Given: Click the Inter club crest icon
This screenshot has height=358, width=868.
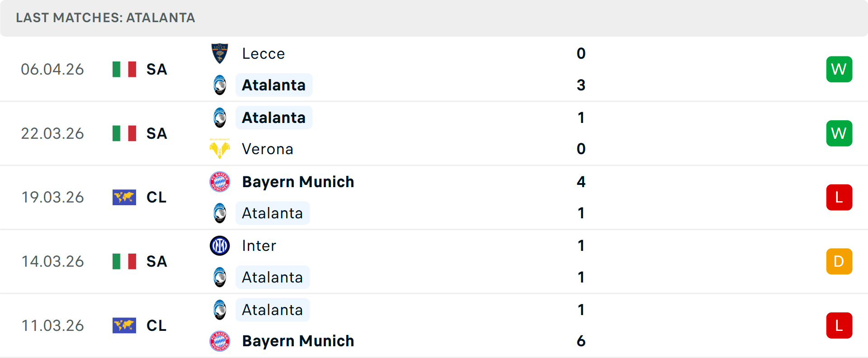Looking at the screenshot, I should 220,245.
